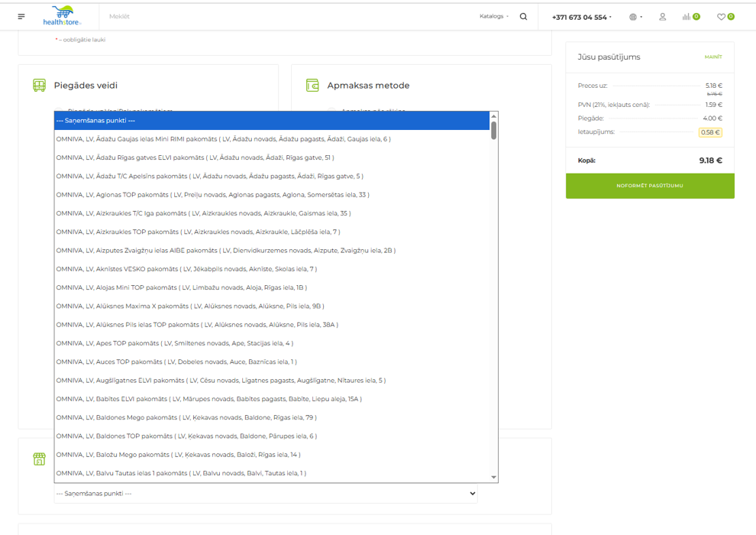Click the dropdown list scroll up arrow
The image size is (756, 535).
(x=494, y=116)
